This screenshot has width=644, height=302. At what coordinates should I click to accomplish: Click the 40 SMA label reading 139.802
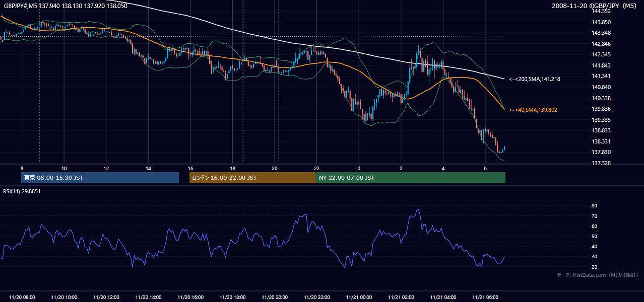[x=533, y=110]
